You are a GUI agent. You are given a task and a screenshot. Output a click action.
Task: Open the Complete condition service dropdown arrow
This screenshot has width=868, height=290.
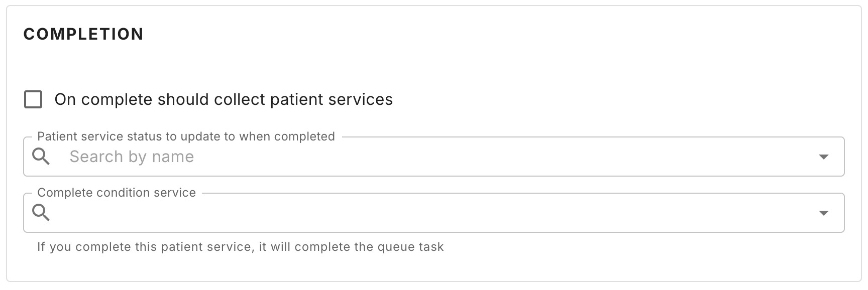[823, 213]
